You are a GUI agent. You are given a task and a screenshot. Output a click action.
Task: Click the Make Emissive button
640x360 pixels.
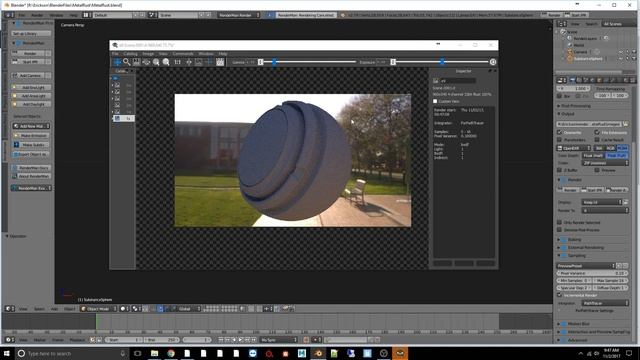31,136
